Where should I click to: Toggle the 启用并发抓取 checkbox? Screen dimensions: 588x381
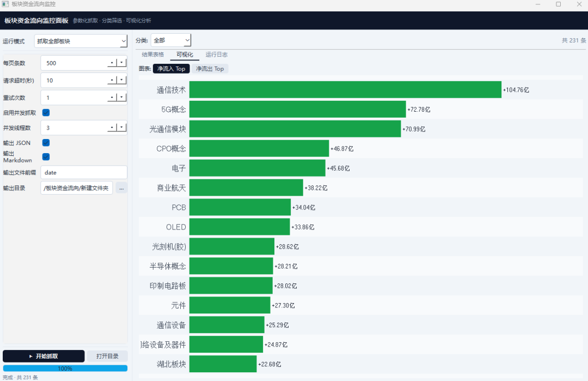46,113
